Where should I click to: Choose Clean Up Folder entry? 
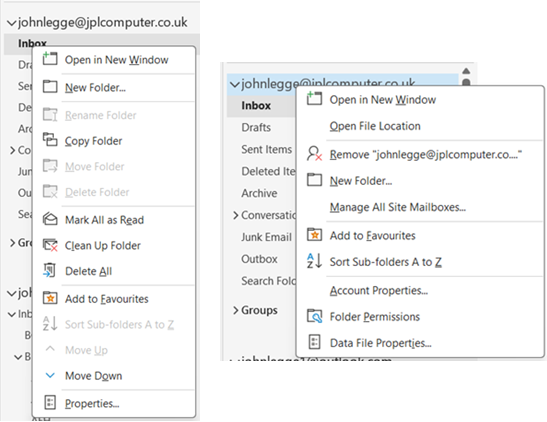point(114,246)
